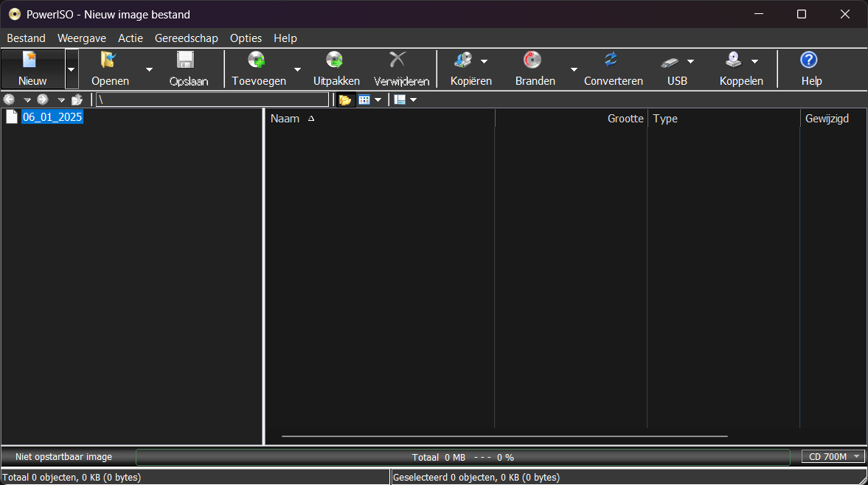Viewport: 868px width, 485px height.
Task: Expand the Koppelen dropdown arrow
Action: click(x=754, y=61)
